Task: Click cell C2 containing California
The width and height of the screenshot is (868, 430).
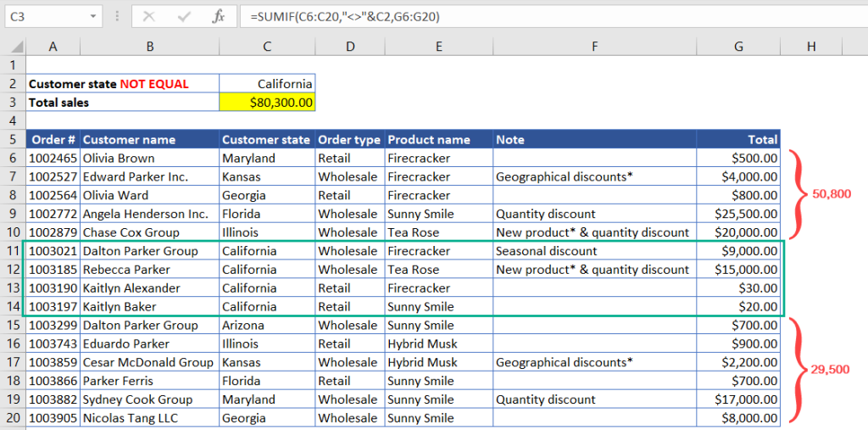Action: 267,84
